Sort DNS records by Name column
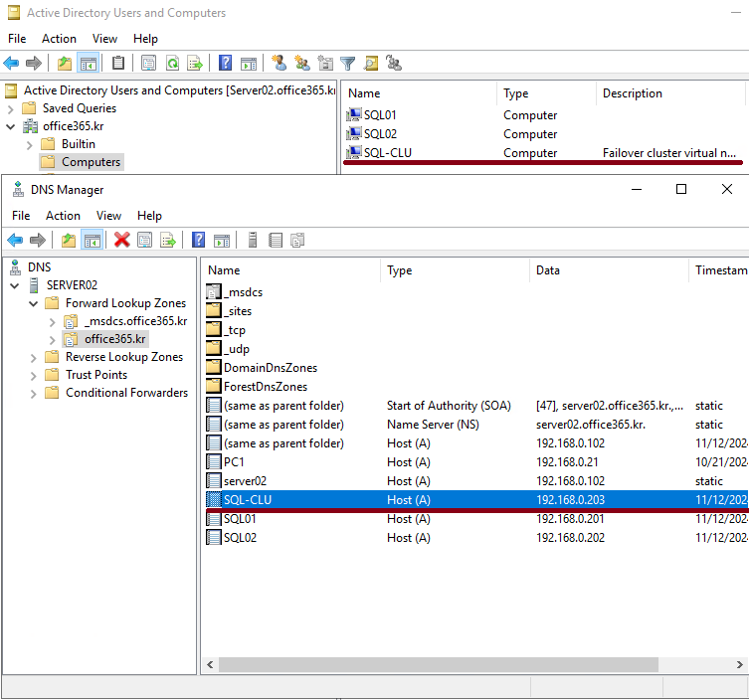749x700 pixels. [x=290, y=270]
